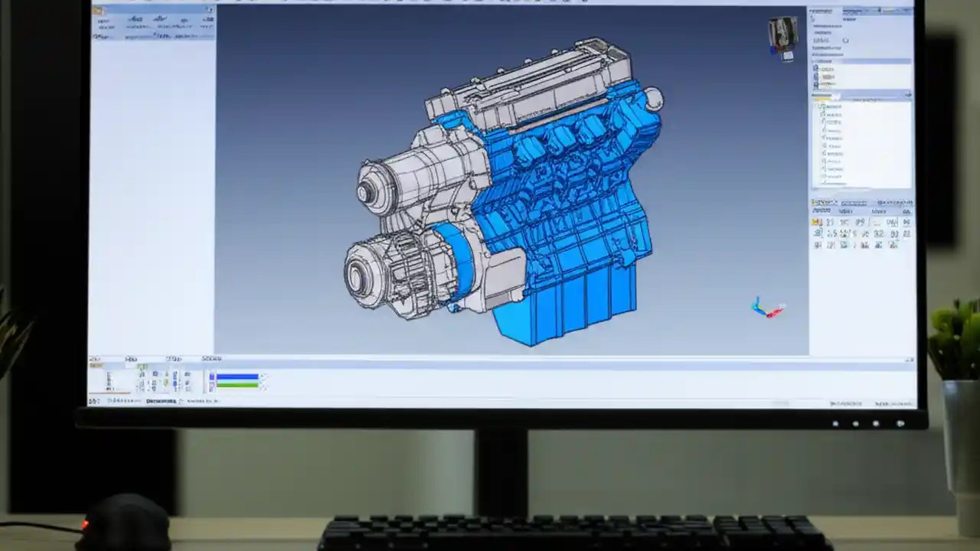Screen dimensions: 980x551
Task: Select the first tool icon in the right icon grid
Action: coord(818,221)
